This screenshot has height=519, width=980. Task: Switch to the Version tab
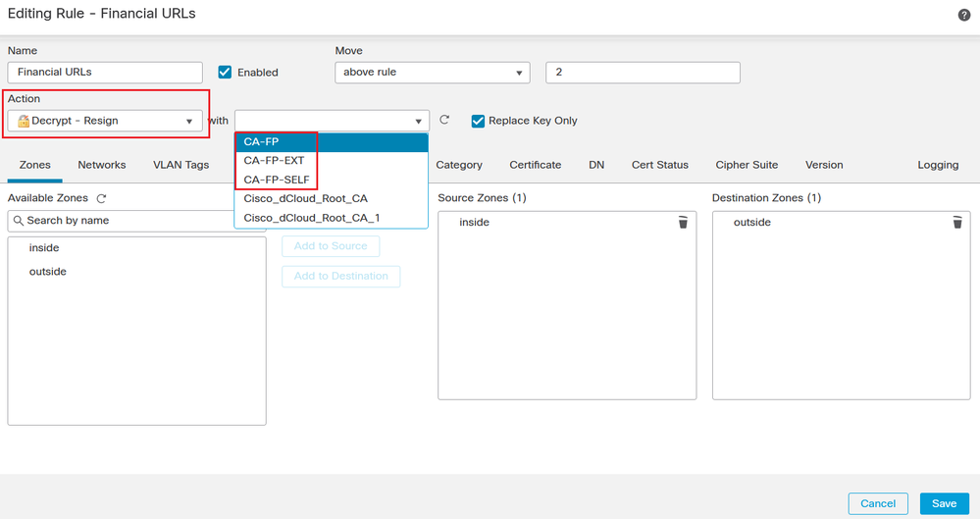click(x=824, y=165)
